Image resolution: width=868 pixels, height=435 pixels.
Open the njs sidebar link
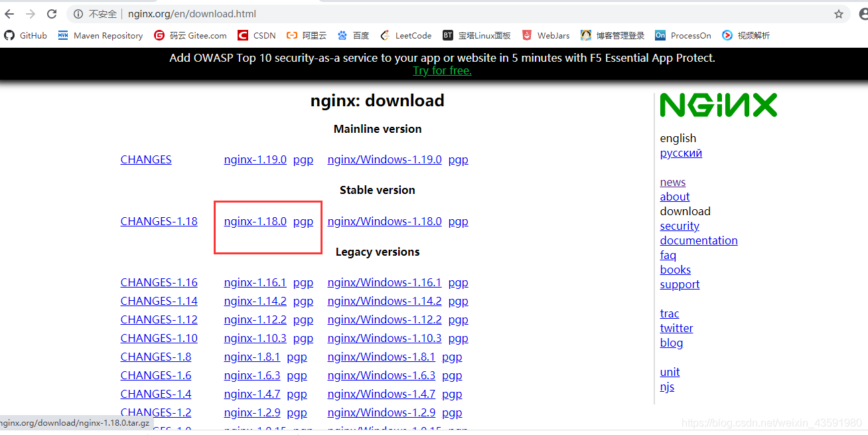[x=667, y=387]
